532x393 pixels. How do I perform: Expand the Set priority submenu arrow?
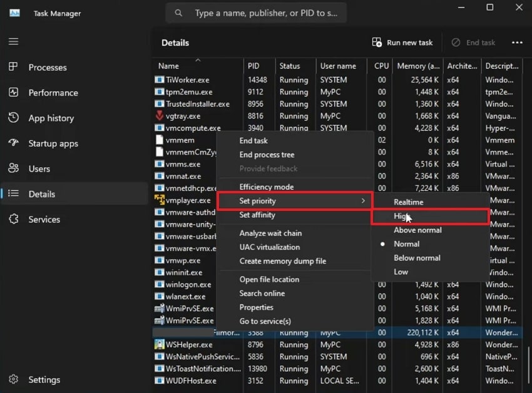coord(363,201)
